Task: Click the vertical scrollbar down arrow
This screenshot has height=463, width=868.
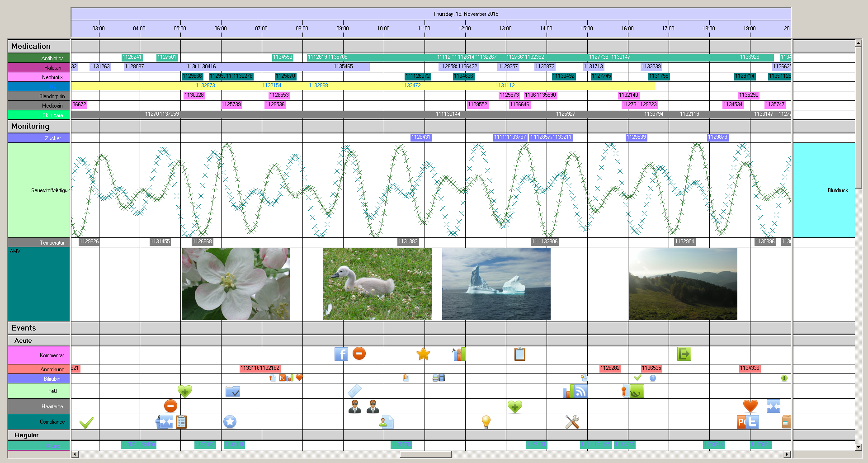Action: (858, 447)
